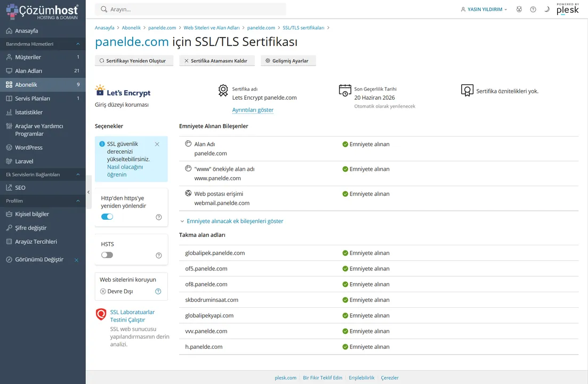
Task: Click the Sertifikayı Yeniden Oluştur button
Action: pos(134,61)
